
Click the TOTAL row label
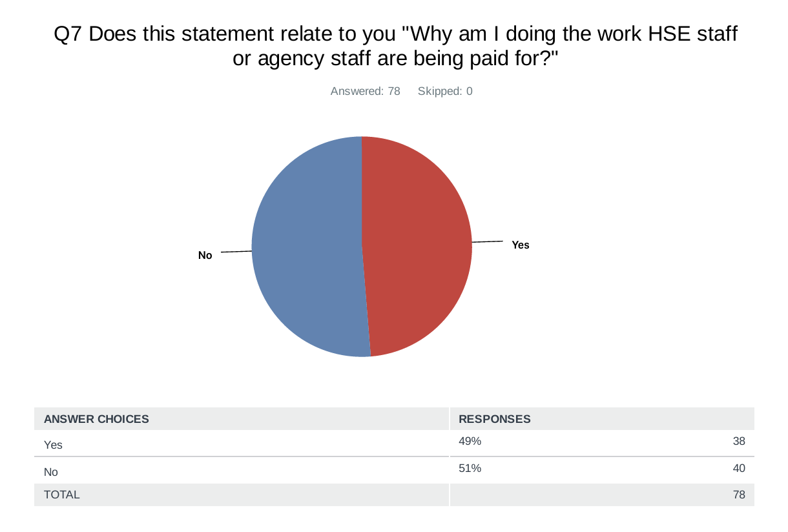[61, 495]
